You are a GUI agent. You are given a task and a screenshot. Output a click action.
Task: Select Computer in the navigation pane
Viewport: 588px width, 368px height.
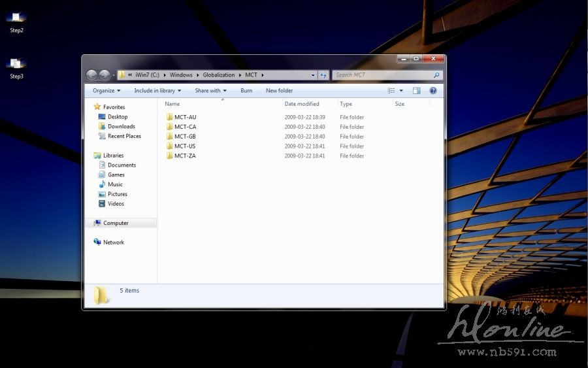coord(116,223)
